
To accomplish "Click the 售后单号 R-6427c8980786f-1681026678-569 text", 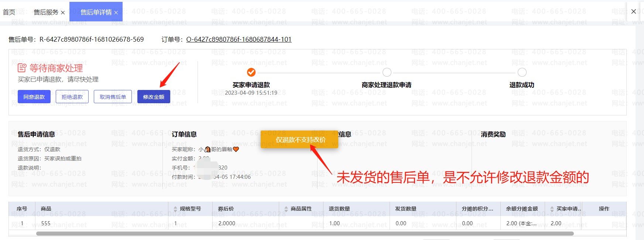I will tap(76, 39).
